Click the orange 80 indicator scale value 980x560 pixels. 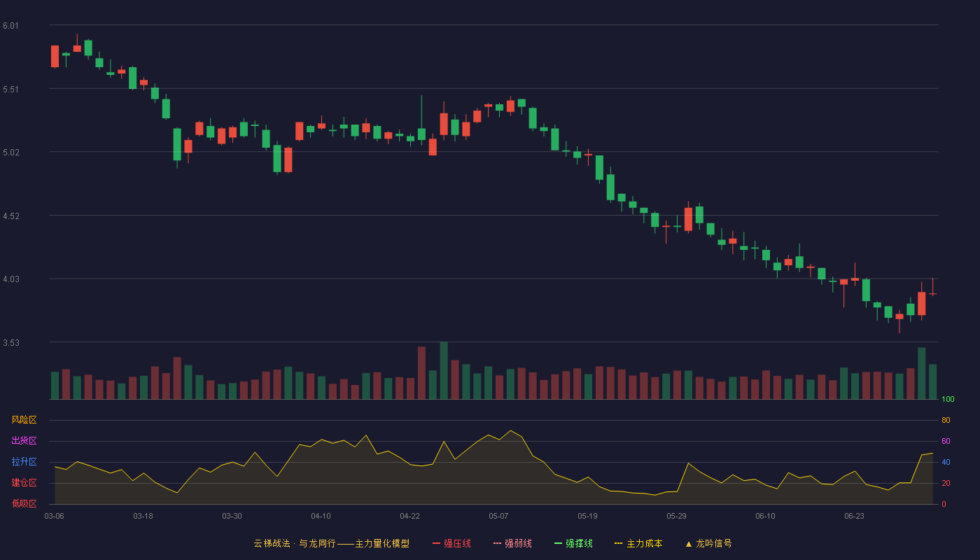coord(946,421)
